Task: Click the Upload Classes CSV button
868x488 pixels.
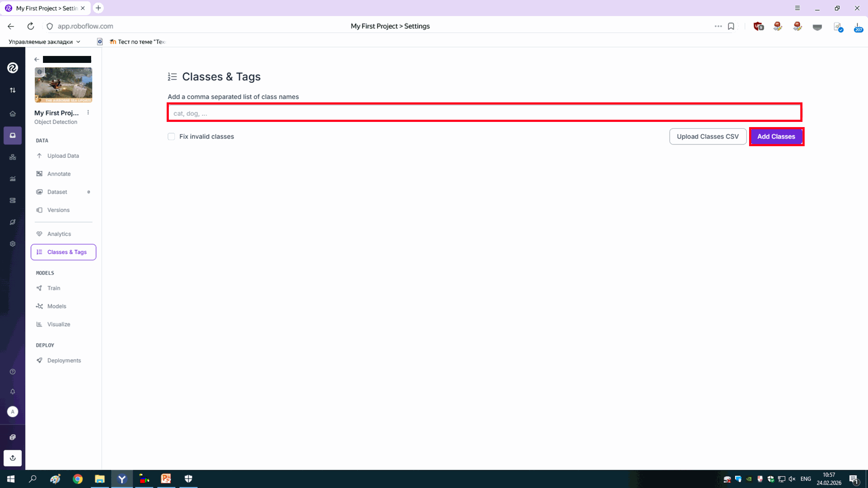Action: pyautogui.click(x=708, y=137)
